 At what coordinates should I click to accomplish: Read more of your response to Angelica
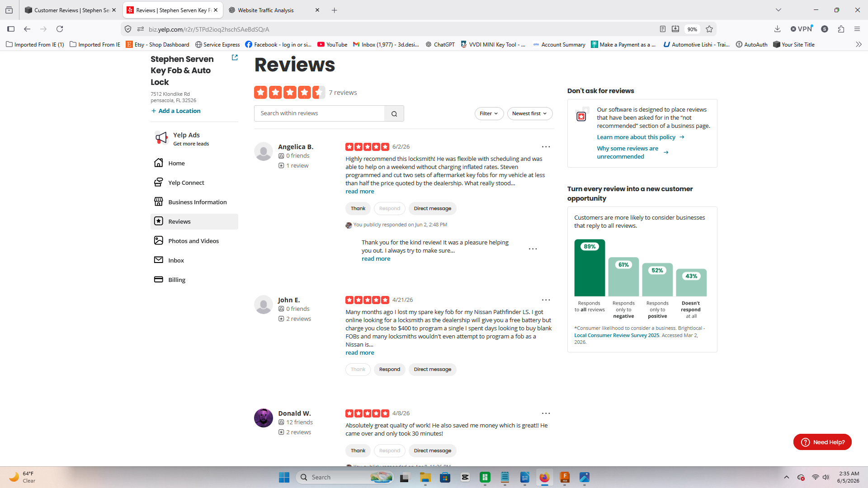[x=376, y=259]
